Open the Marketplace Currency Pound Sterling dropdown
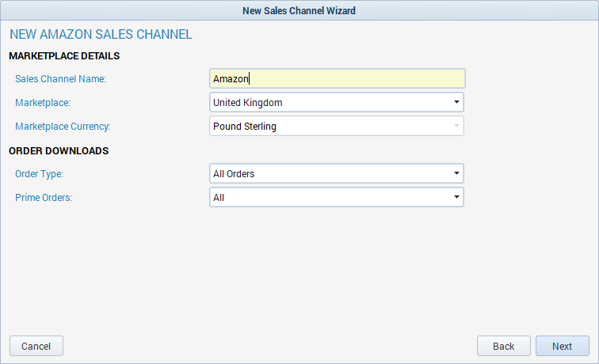 (337, 126)
